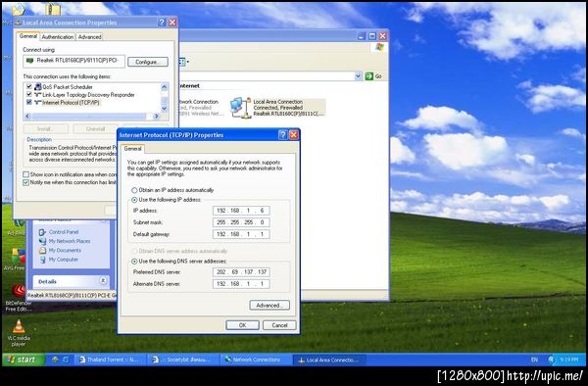Click the Societybit taskbar button
588x386 pixels.
point(183,360)
